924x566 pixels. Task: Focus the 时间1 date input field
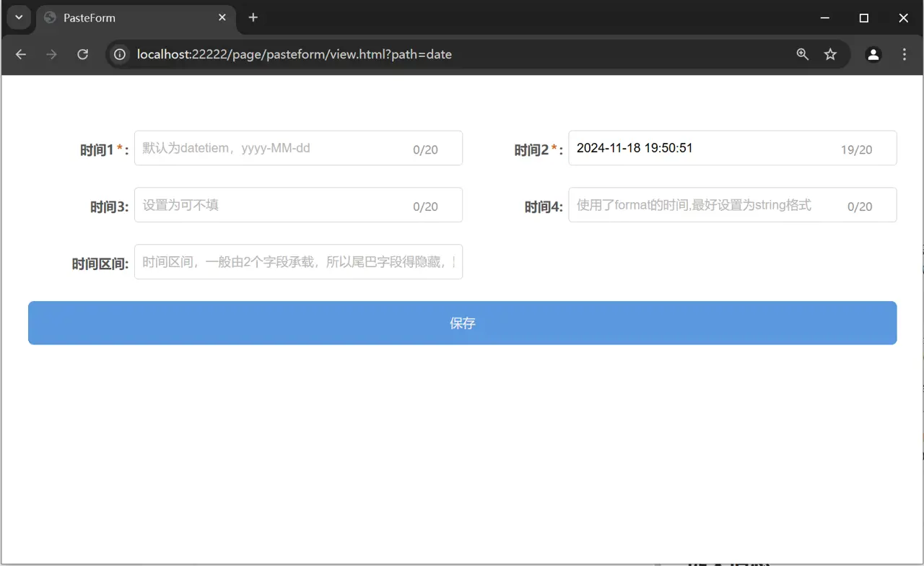tap(298, 148)
